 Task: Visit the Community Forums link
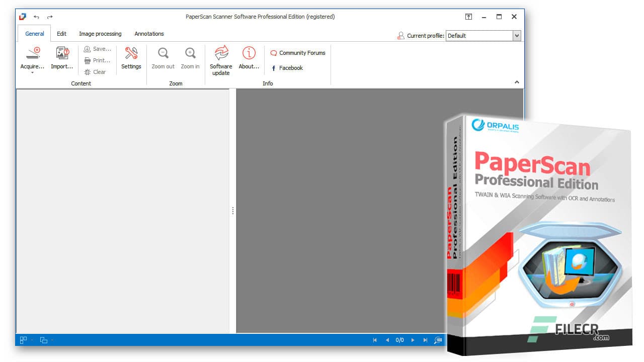(x=298, y=53)
